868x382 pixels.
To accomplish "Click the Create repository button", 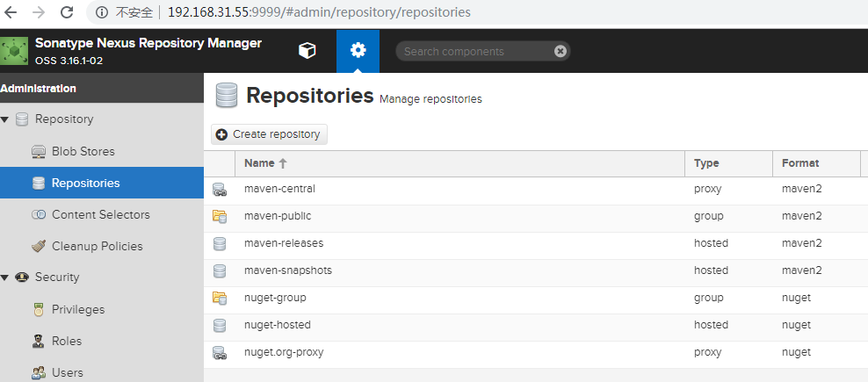I will pyautogui.click(x=269, y=134).
